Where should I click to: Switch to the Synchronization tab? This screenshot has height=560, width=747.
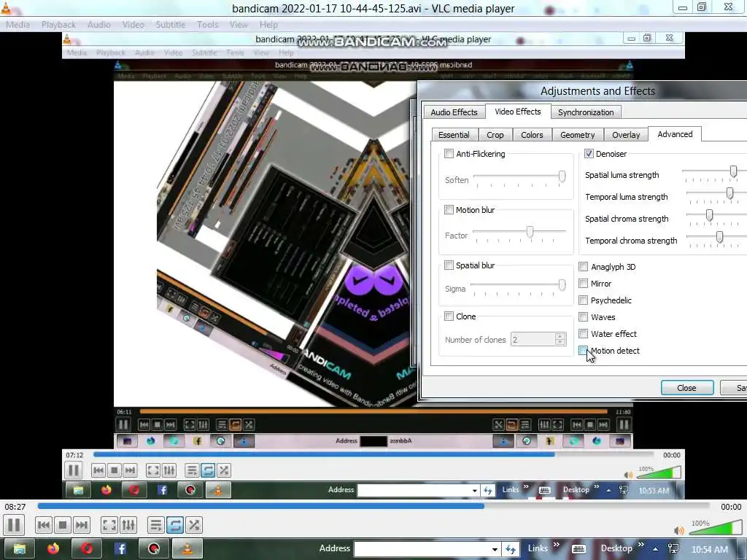pos(586,112)
